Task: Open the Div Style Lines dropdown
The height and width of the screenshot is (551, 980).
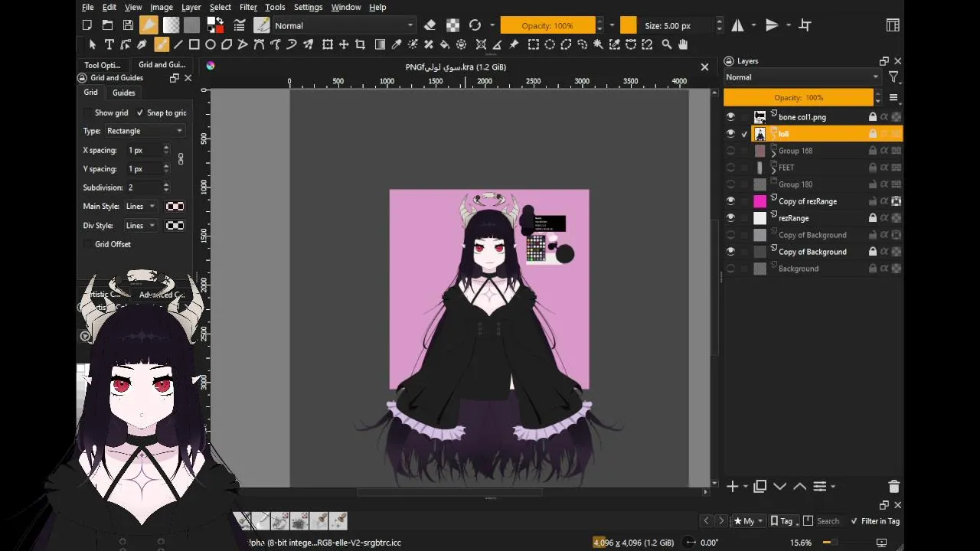Action: coord(141,226)
